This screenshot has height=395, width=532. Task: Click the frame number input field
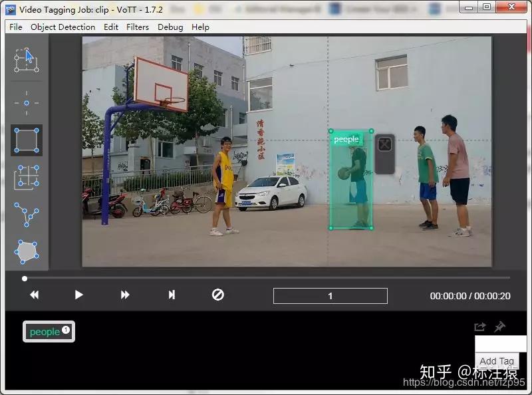pyautogui.click(x=330, y=295)
